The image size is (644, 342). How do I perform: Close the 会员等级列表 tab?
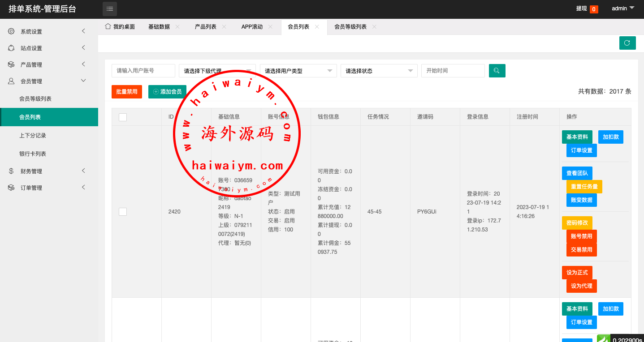[374, 27]
